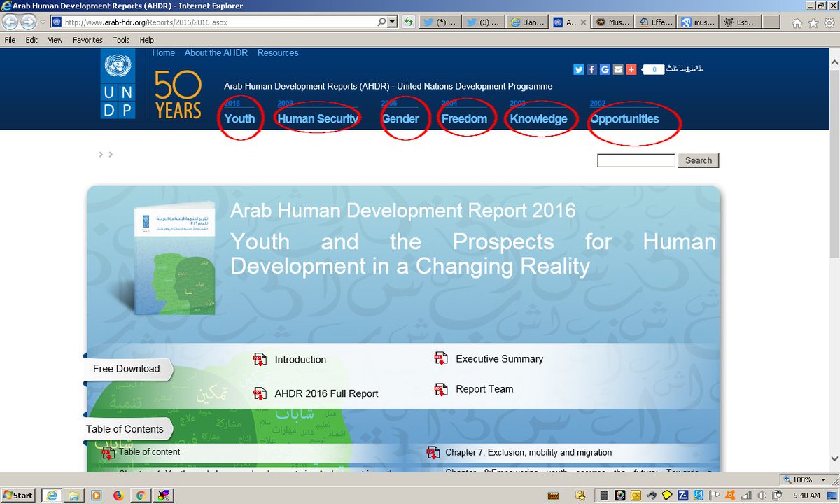Open the AHDR 2016 Full Report link
Viewport: 840px width, 504px height.
(x=326, y=393)
